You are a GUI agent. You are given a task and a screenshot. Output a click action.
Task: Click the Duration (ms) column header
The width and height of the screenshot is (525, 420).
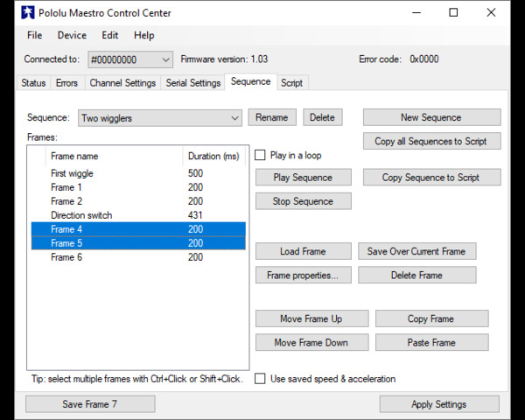point(213,156)
